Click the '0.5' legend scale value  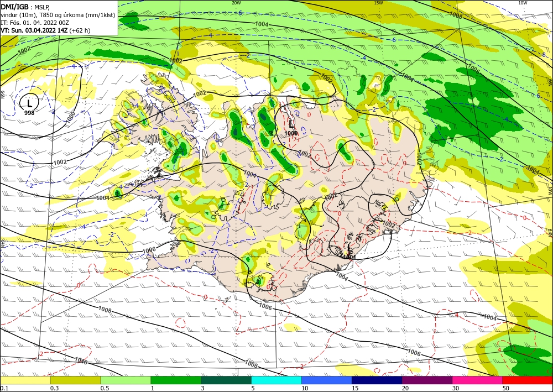[105, 388]
